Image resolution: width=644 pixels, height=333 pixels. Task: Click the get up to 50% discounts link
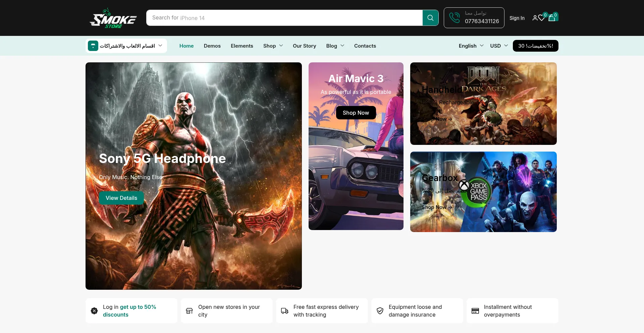(x=129, y=311)
